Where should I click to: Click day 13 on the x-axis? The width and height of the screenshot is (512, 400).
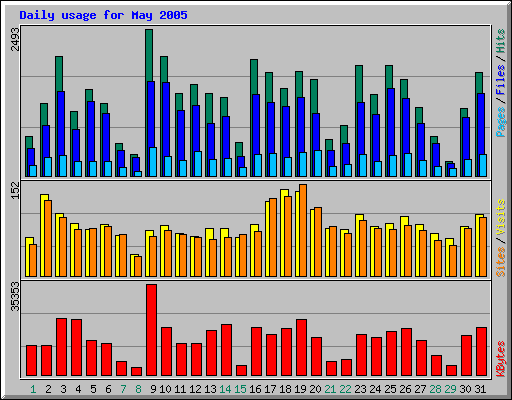click(210, 389)
